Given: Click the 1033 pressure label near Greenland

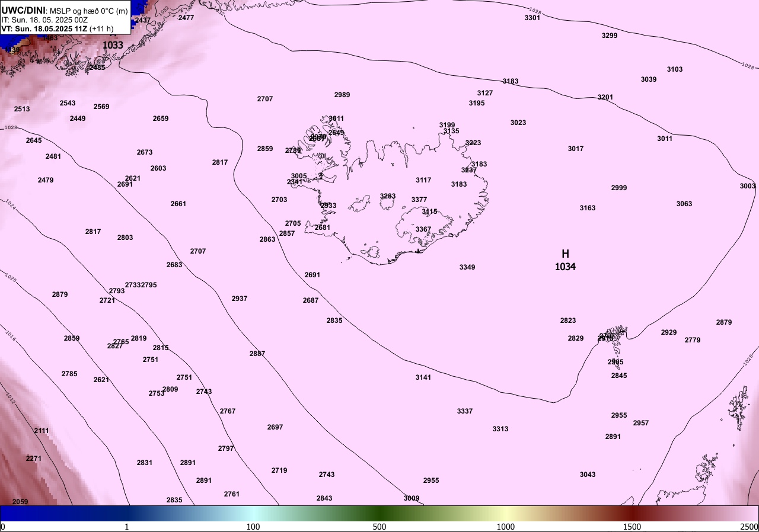Looking at the screenshot, I should (x=113, y=45).
